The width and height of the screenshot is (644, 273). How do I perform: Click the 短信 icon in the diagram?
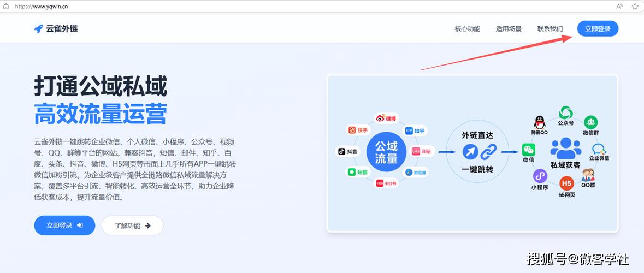[x=351, y=173]
